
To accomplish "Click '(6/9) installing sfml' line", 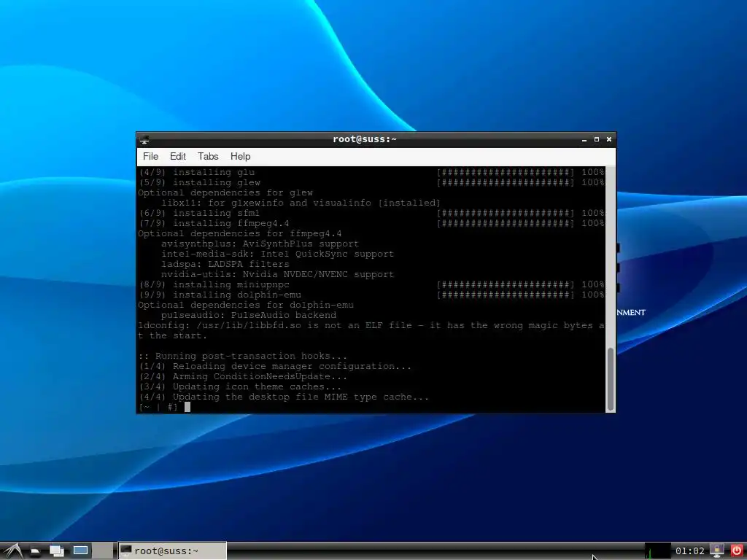I will pyautogui.click(x=199, y=214).
